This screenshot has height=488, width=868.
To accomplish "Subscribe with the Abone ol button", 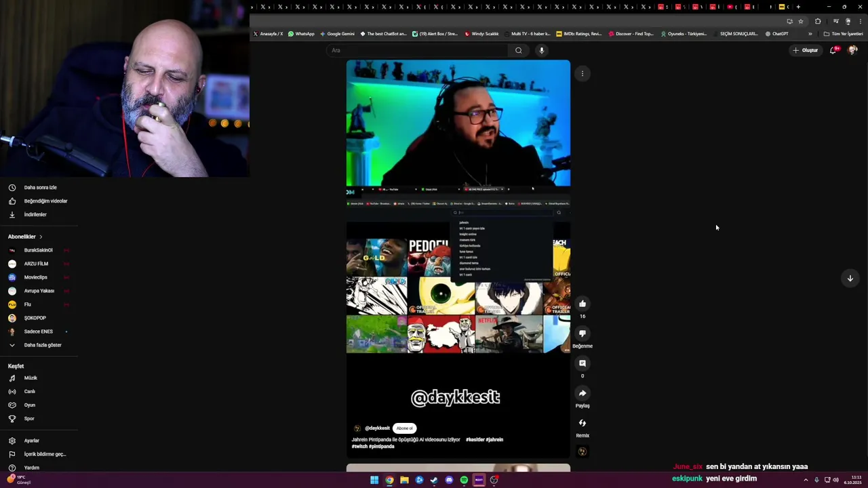I will tap(405, 428).
